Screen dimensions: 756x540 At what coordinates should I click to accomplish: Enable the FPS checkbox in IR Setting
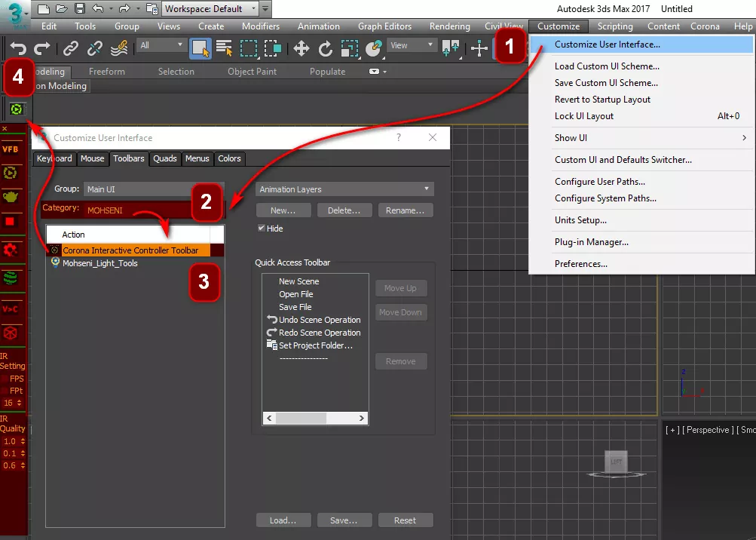pyautogui.click(x=5, y=379)
